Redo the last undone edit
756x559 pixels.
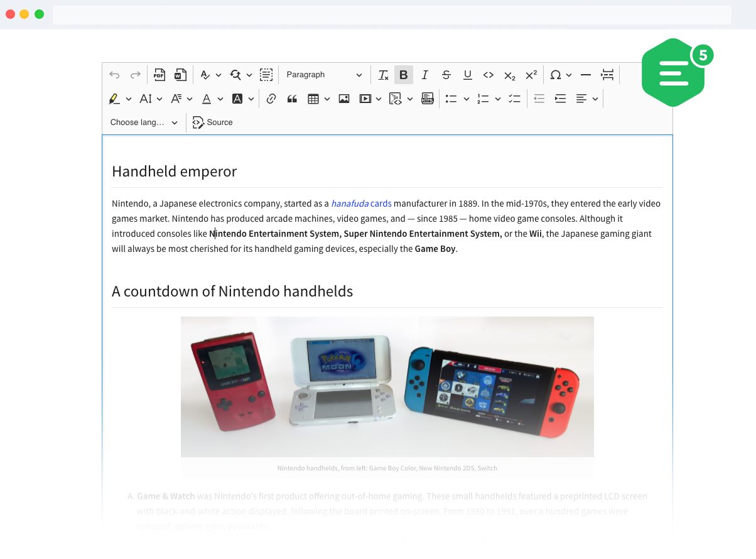[x=135, y=75]
